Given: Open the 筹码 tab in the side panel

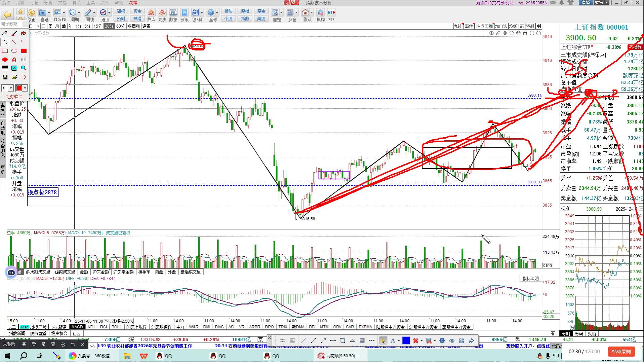Looking at the screenshot, I should [x=579, y=334].
